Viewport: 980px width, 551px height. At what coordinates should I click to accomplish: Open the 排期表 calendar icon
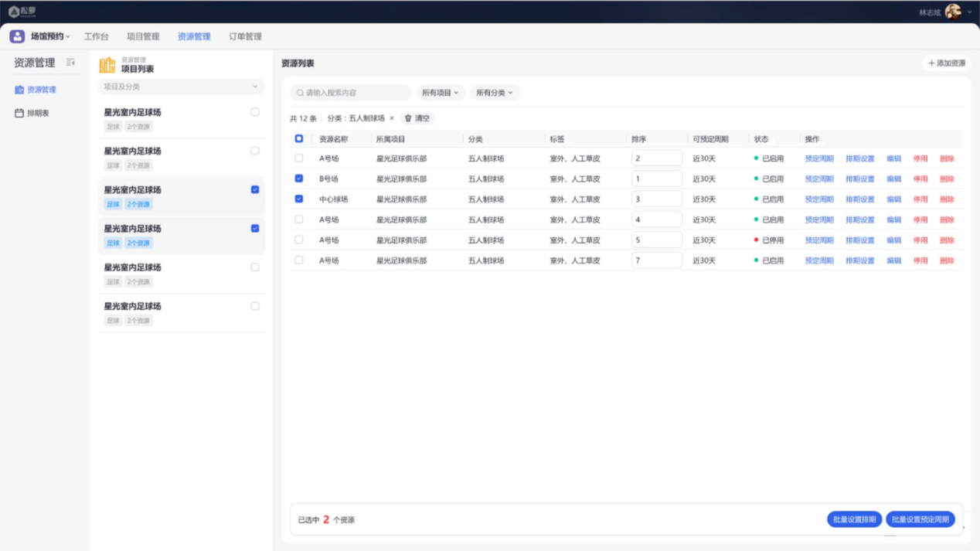(x=19, y=113)
